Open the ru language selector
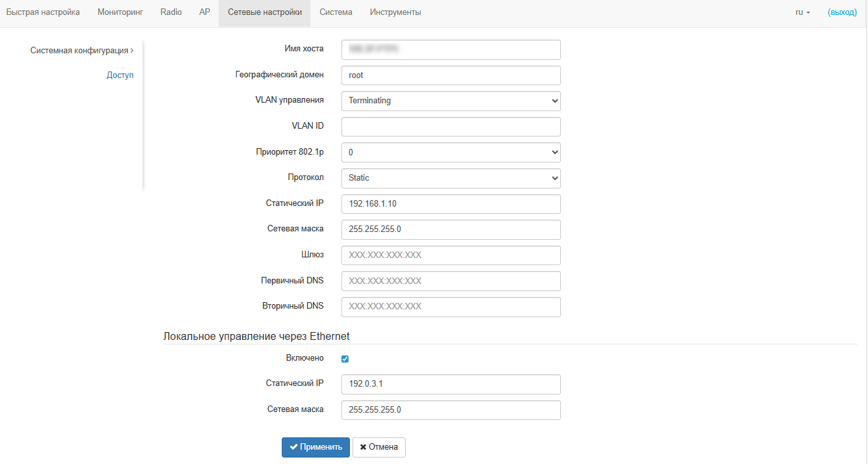Image resolution: width=868 pixels, height=464 pixels. [802, 12]
